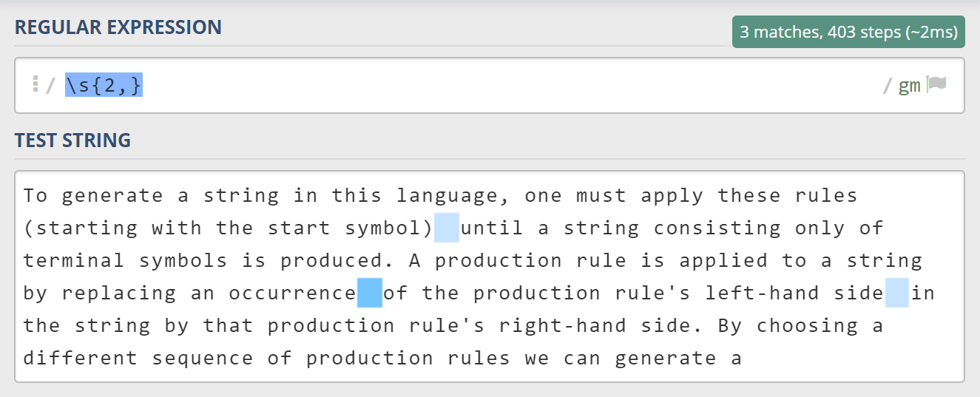Screen dimensions: 980x397
Task: Click the highlighted match after "left-hand side"
Action: (x=897, y=293)
